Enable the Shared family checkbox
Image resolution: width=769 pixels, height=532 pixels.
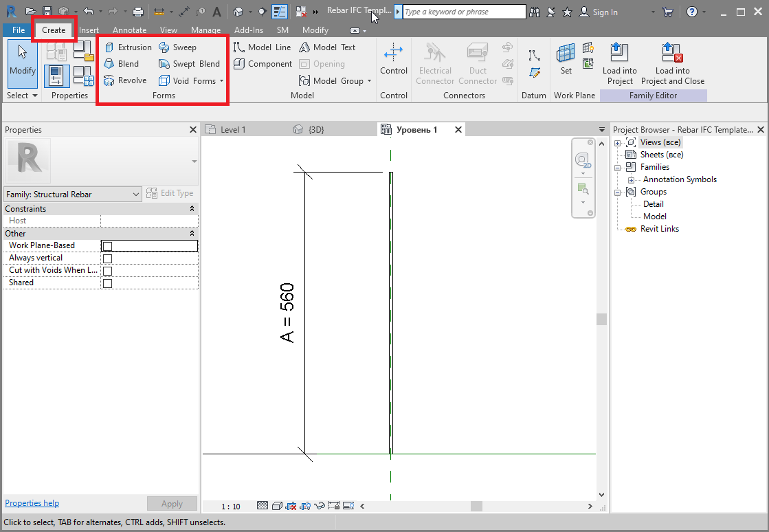[x=108, y=282]
